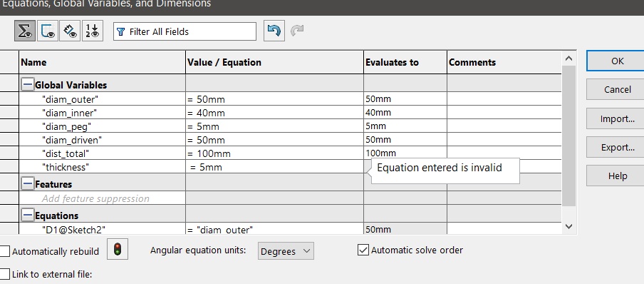Open the Angular equation units dropdown

[286, 251]
